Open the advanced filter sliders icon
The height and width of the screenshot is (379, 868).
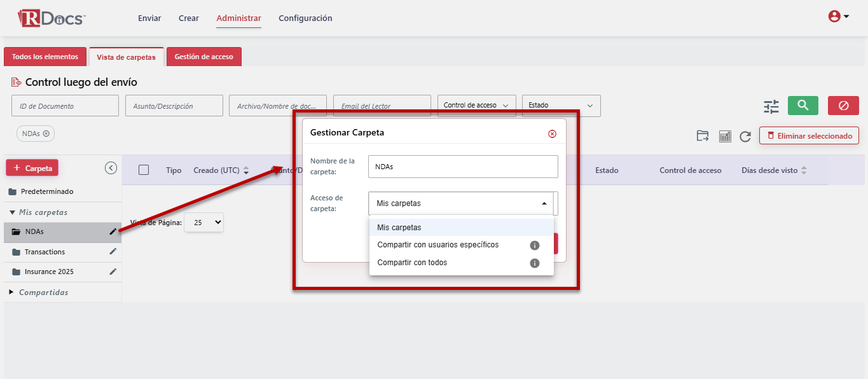point(771,107)
